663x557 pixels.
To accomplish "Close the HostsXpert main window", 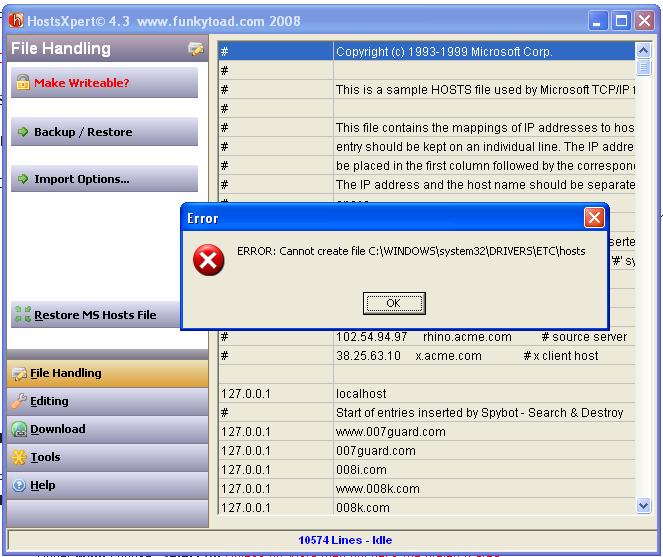I will point(644,20).
